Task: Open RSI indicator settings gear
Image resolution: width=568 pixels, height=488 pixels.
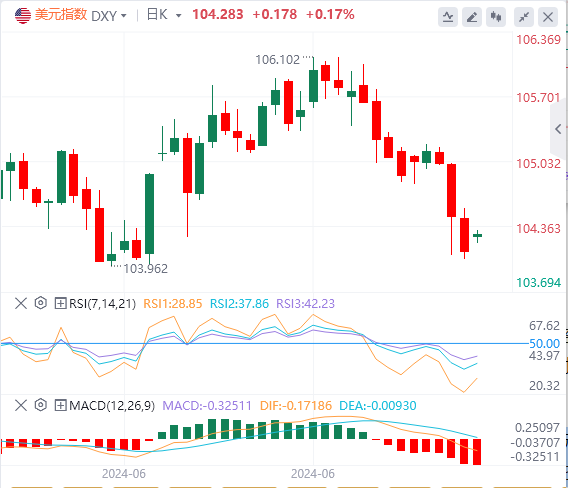Action: point(41,303)
